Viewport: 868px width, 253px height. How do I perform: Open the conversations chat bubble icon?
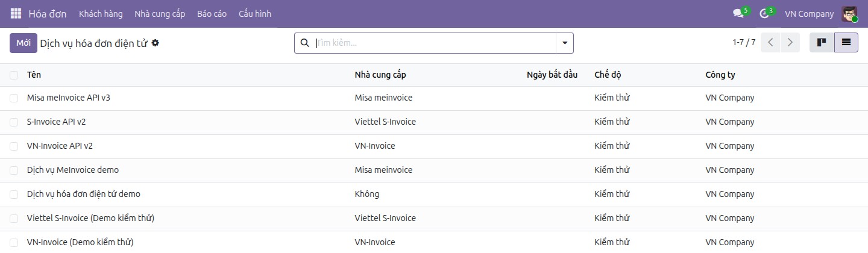[x=738, y=13]
